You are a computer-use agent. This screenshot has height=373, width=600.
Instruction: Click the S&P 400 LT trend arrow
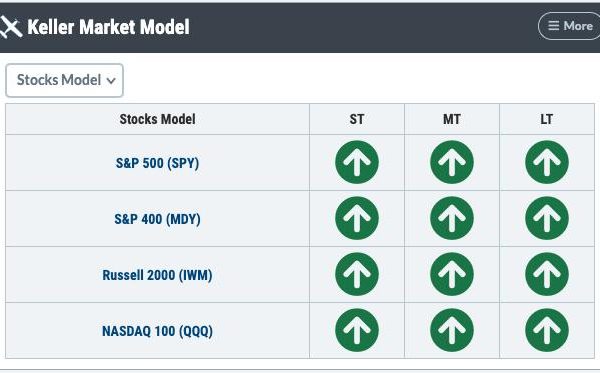(547, 218)
